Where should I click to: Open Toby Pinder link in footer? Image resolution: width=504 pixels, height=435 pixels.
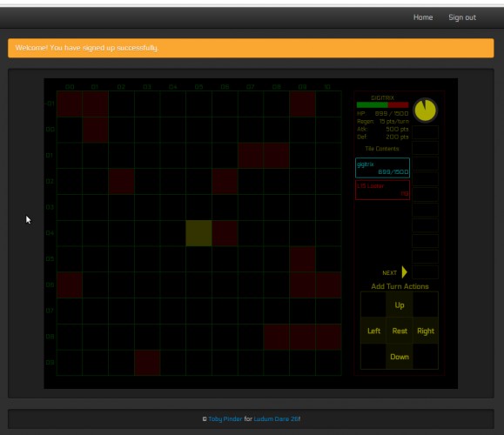pyautogui.click(x=225, y=418)
